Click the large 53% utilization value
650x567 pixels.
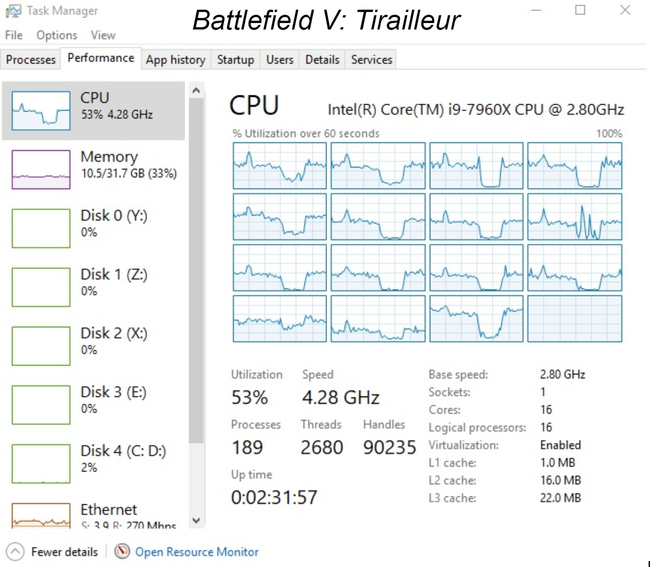point(250,397)
